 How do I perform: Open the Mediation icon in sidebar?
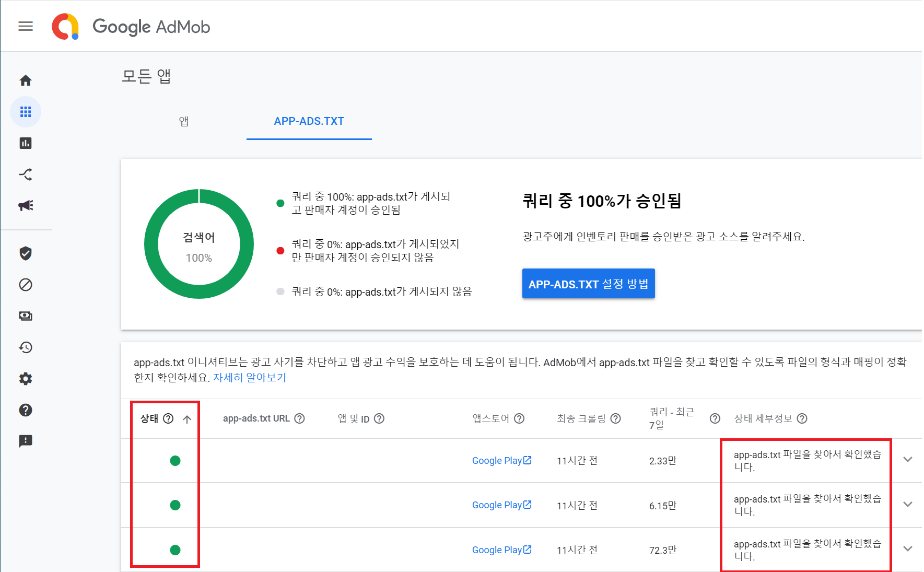click(x=26, y=174)
